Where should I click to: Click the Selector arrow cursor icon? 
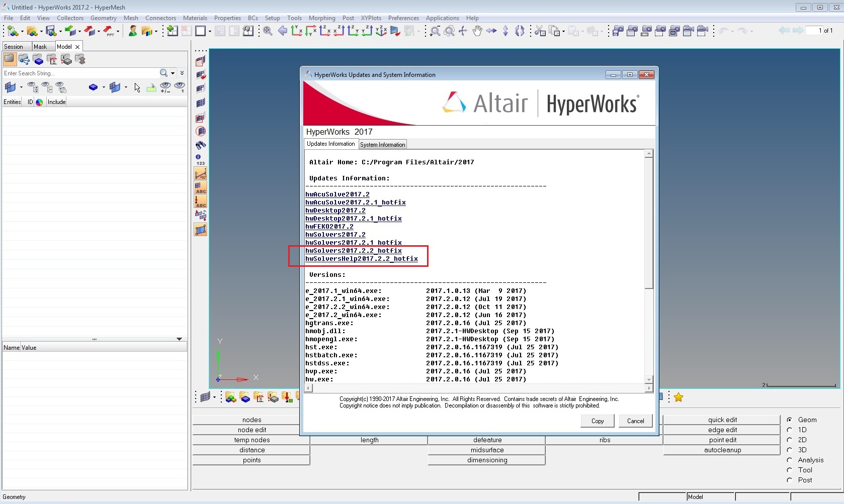click(137, 88)
